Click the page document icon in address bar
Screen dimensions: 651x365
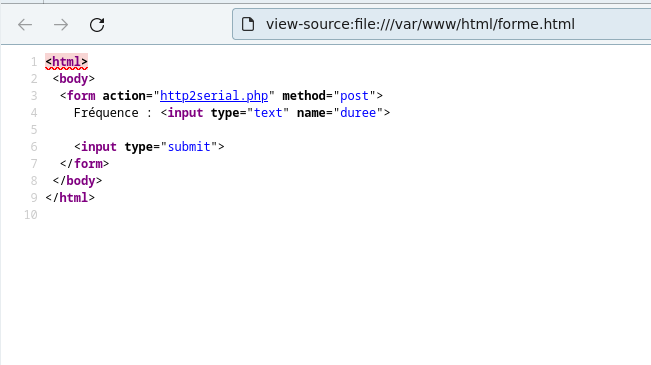[248, 24]
